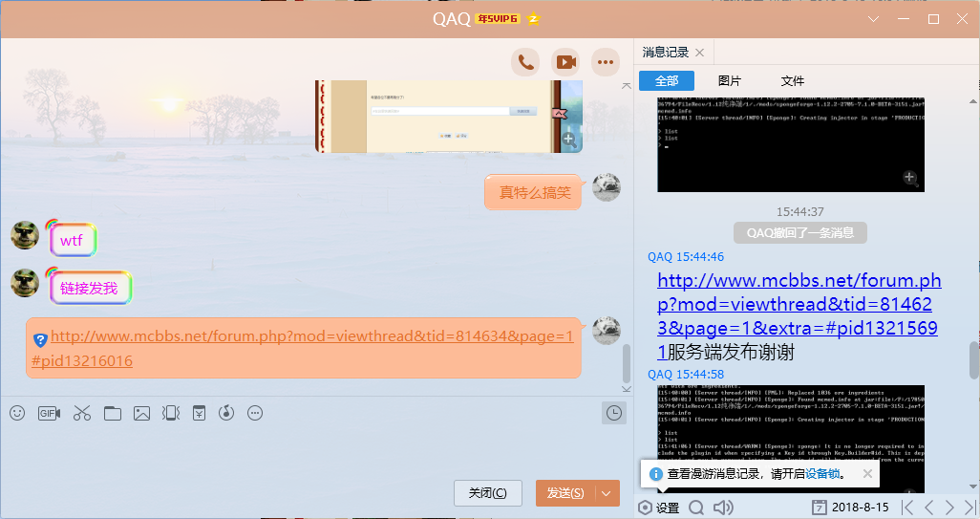Viewport: 980px width, 519px height.
Task: Click the 设备锁 link in the tip
Action: click(x=822, y=474)
